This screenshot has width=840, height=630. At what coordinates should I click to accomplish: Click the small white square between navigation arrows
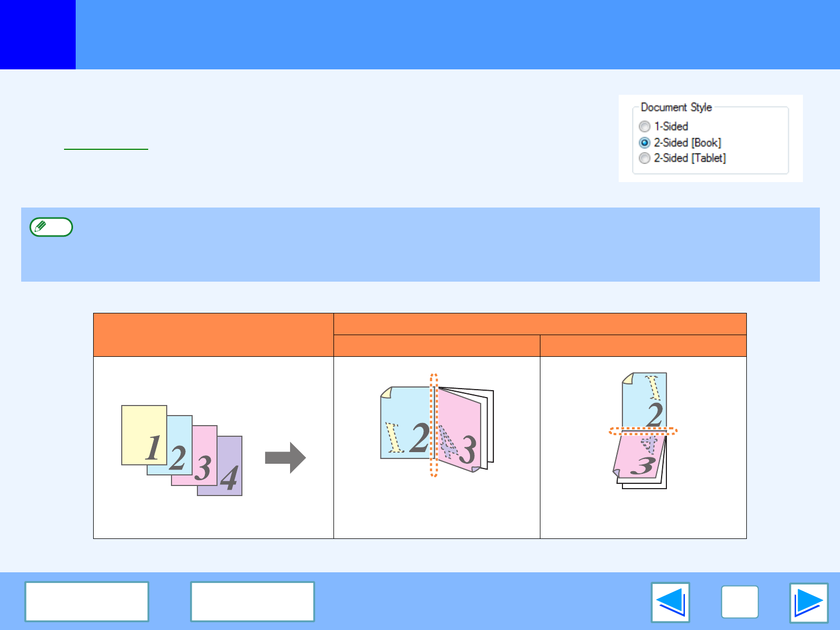(x=739, y=602)
